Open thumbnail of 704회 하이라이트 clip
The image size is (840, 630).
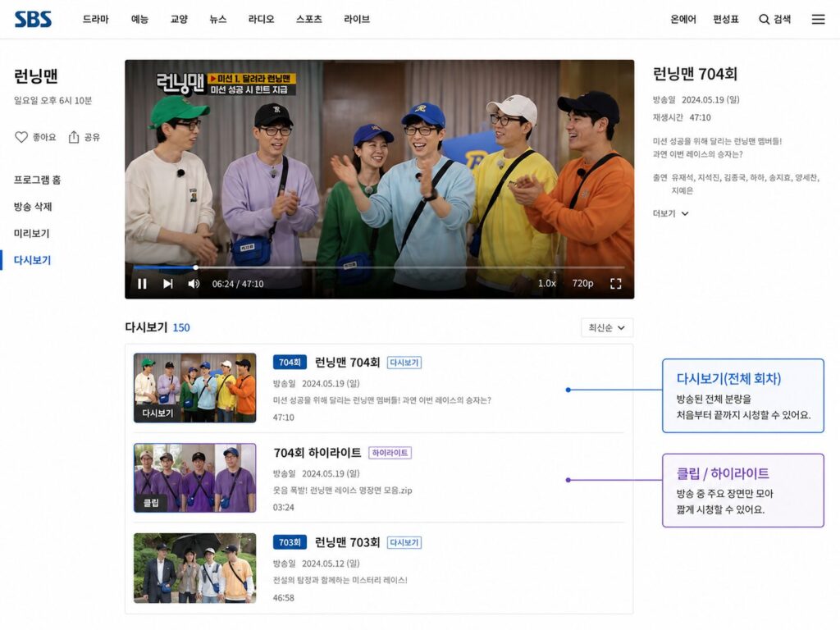(195, 478)
